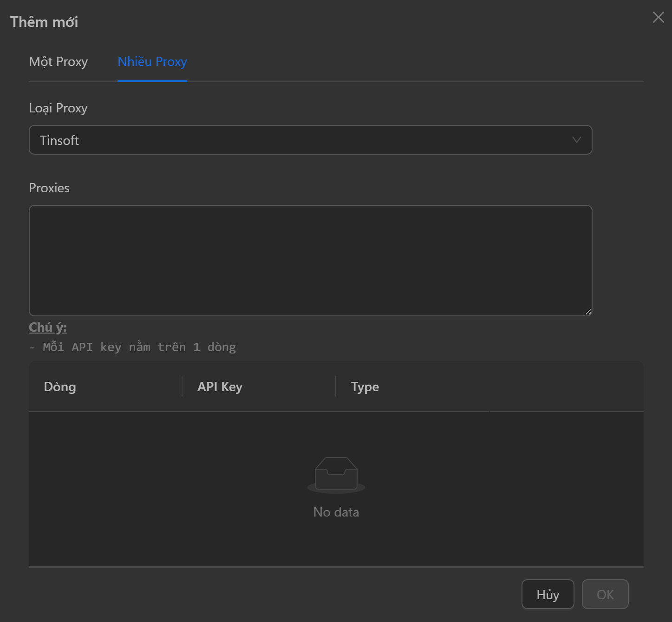Click the underlined Chú ý label
The image size is (672, 622).
point(48,327)
